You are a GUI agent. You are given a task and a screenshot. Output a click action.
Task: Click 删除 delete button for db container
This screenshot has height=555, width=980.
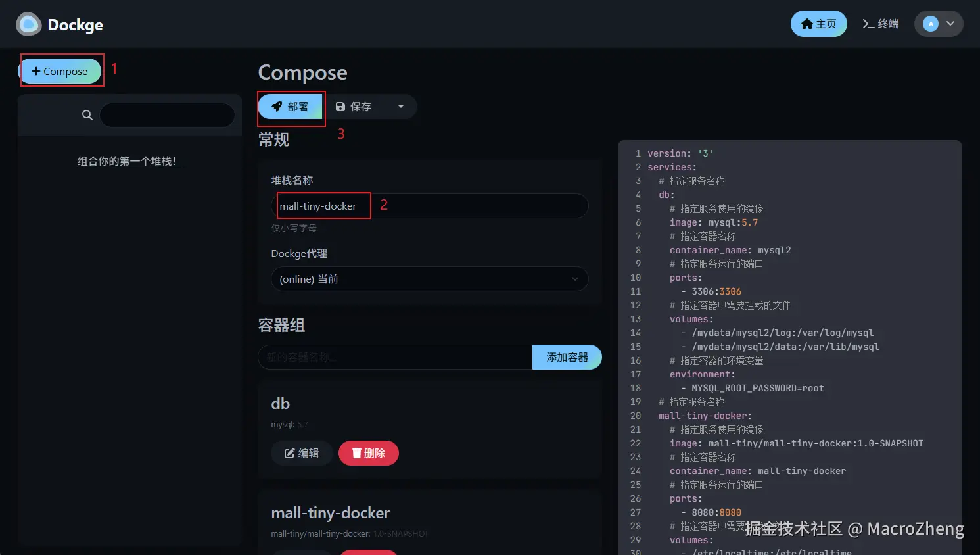[x=369, y=453]
